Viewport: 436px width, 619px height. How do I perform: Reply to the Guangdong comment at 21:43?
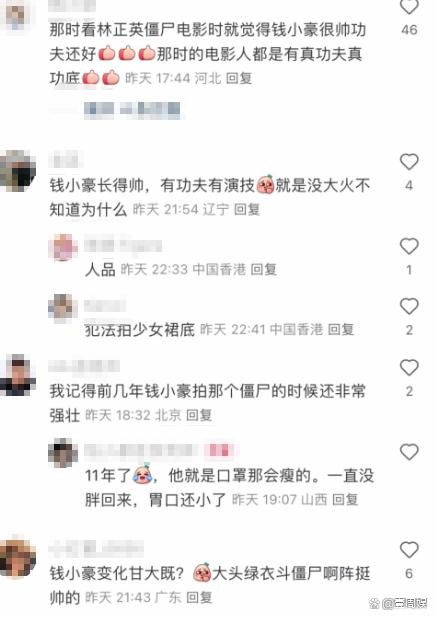(x=199, y=597)
